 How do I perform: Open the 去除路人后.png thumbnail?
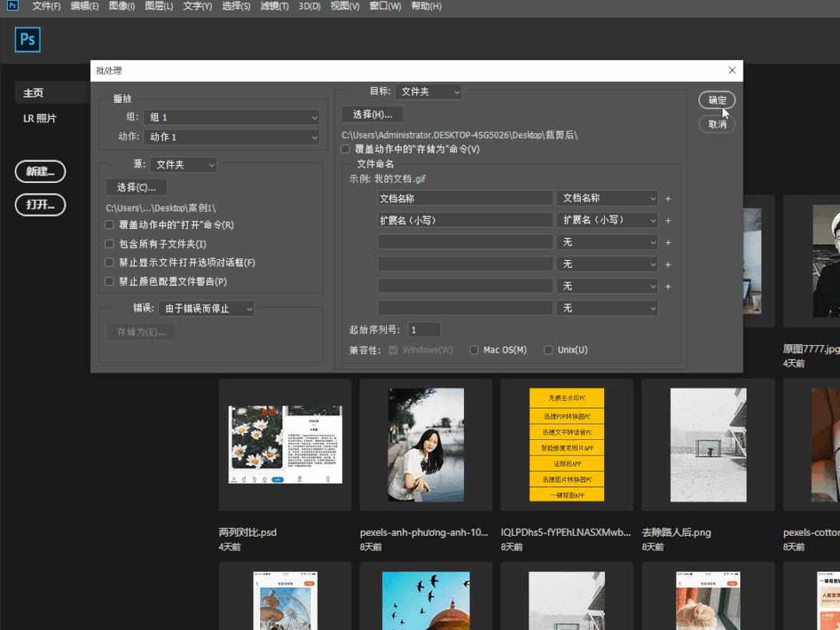click(708, 444)
